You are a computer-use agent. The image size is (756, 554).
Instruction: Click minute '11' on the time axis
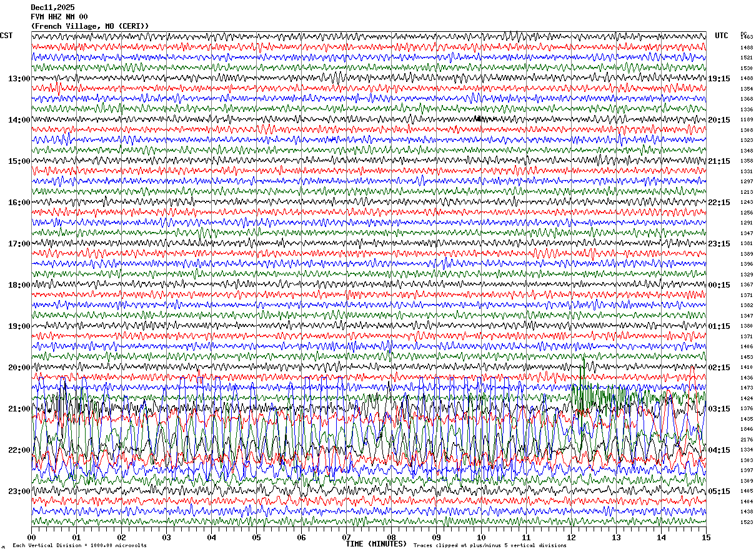pyautogui.click(x=526, y=537)
